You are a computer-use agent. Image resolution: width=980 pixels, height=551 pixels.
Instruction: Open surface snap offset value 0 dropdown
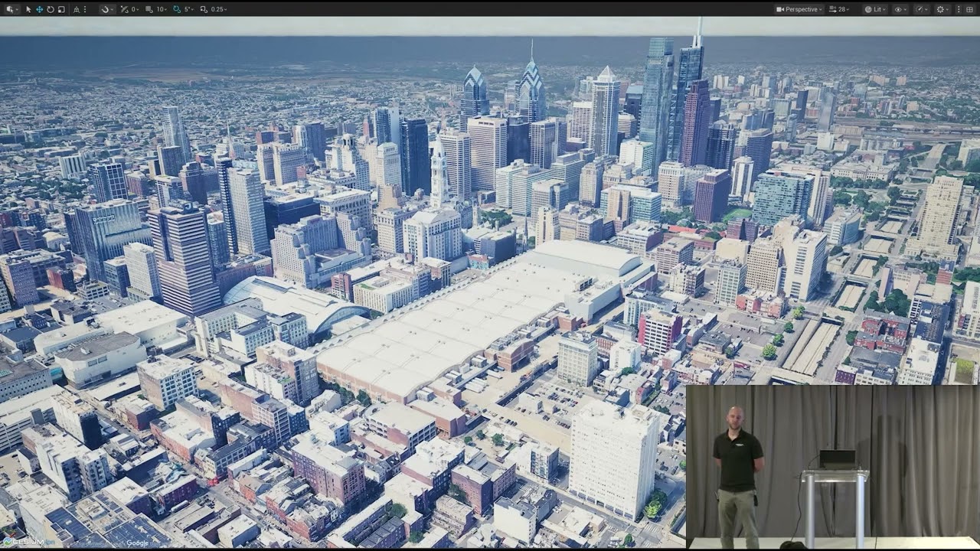[x=135, y=9]
